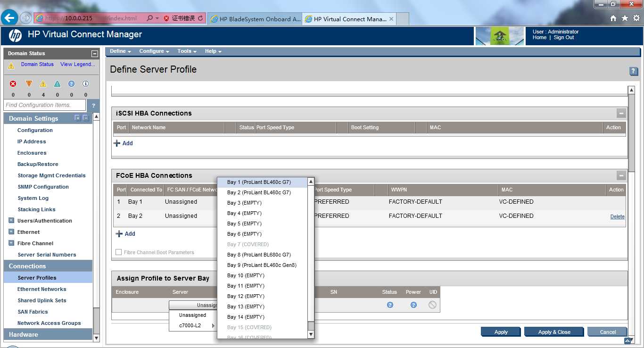Viewport: 644px width, 348px height.
Task: Collapse the FCoE HBA Connections section
Action: [621, 175]
